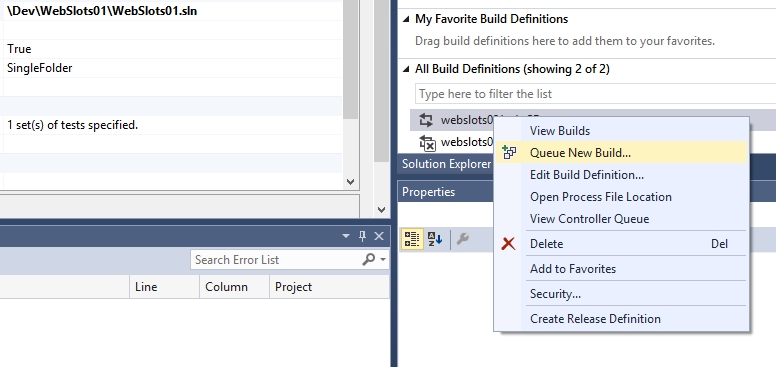
Task: Select the Alphabetical sort properties icon
Action: tap(435, 239)
